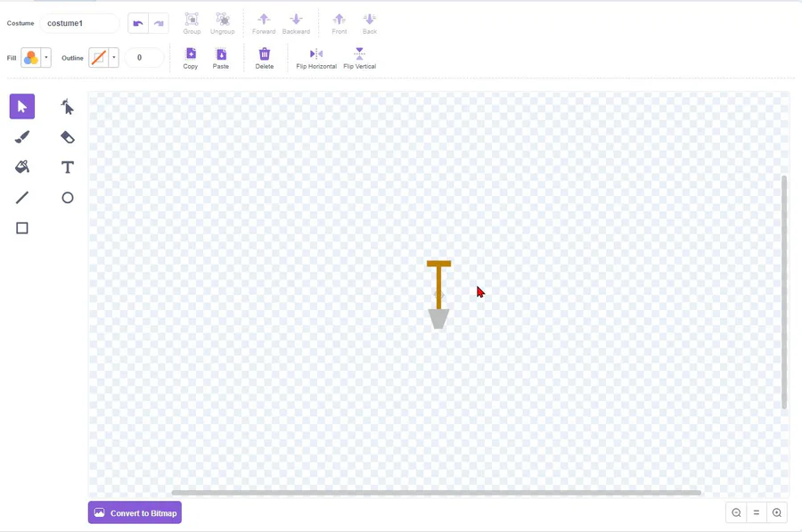Undo the last costume edit
The image size is (802, 532).
pyautogui.click(x=138, y=23)
